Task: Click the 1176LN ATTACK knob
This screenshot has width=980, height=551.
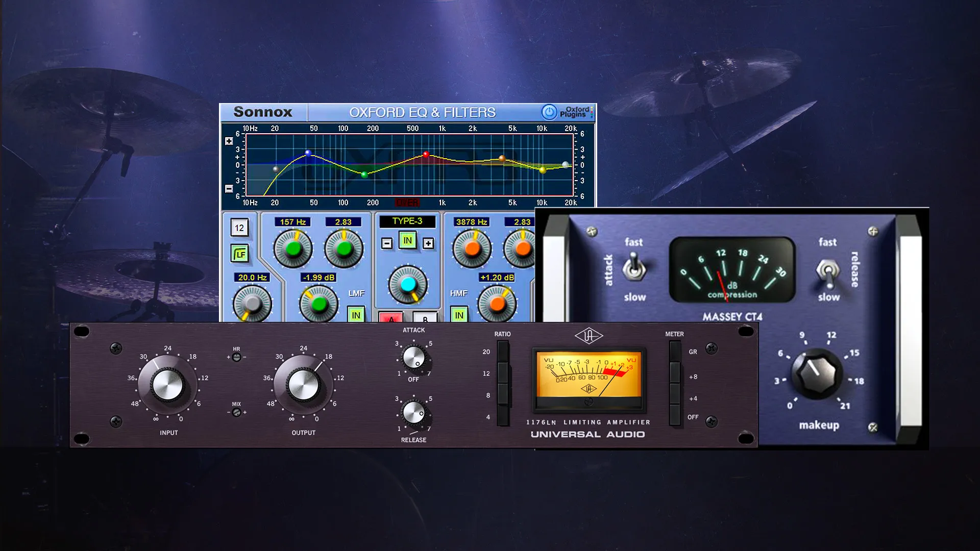Action: pyautogui.click(x=414, y=358)
